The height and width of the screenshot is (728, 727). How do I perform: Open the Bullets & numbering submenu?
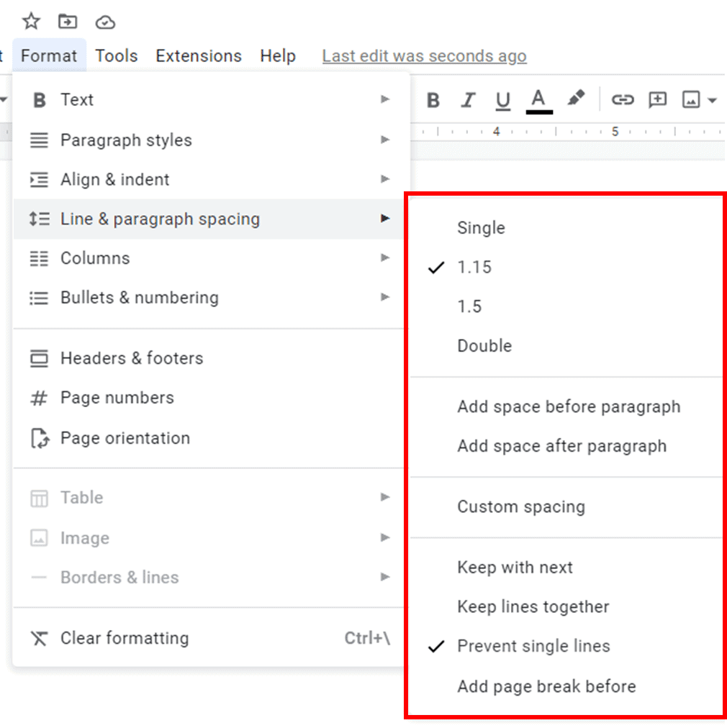click(140, 297)
